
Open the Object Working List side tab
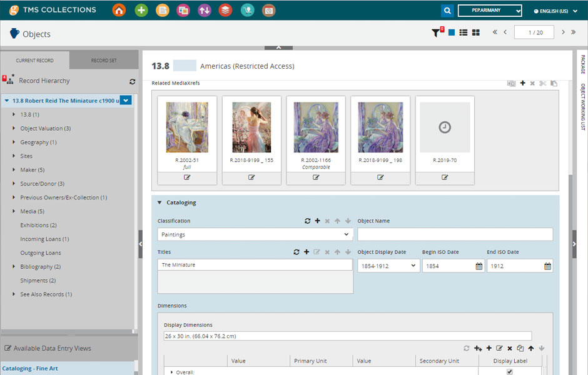click(582, 107)
